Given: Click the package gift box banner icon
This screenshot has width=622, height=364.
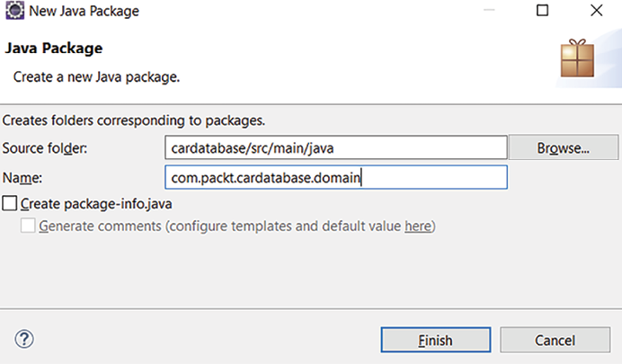Looking at the screenshot, I should [577, 59].
